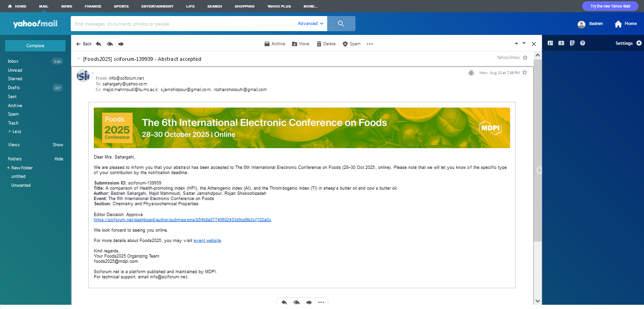Open the Badrieh account profile avatar
This screenshot has height=309, width=644.
click(x=581, y=24)
